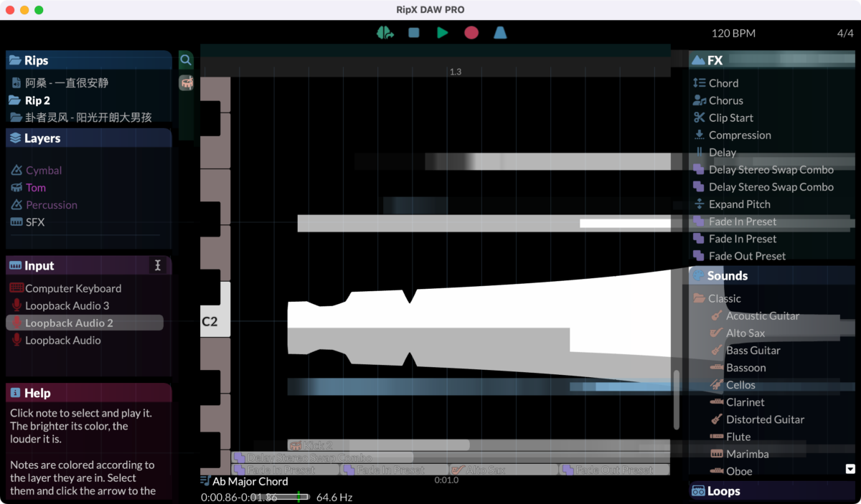Select the Bassoon instrument
Image resolution: width=861 pixels, height=504 pixels.
745,368
